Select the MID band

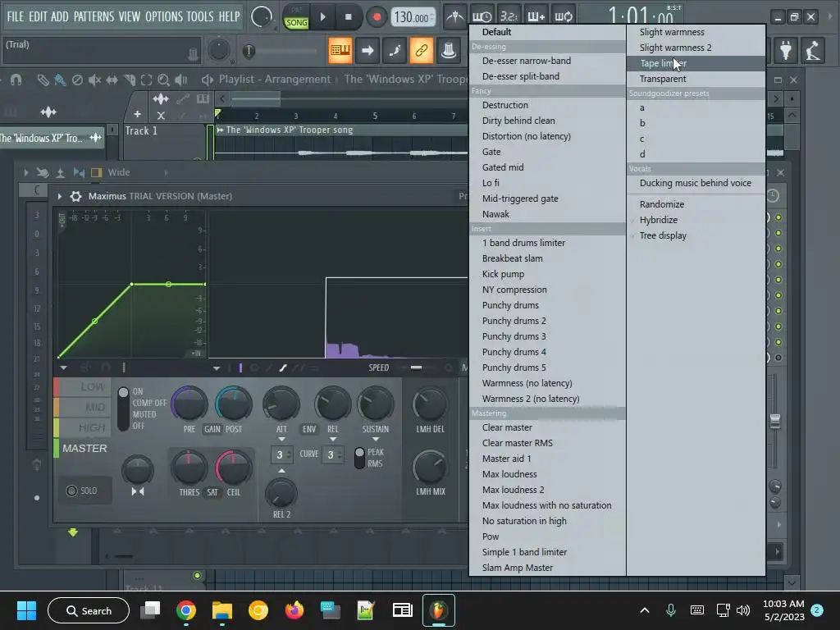click(83, 407)
